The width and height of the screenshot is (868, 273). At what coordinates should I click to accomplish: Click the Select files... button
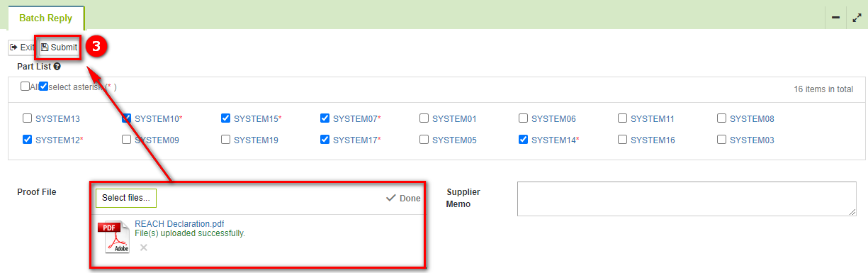click(126, 198)
